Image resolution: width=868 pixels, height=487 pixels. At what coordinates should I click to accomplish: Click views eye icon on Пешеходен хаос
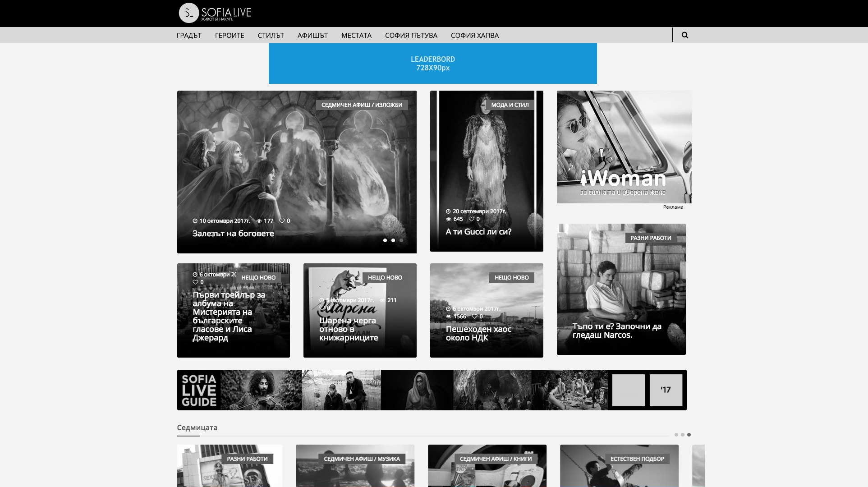(449, 317)
